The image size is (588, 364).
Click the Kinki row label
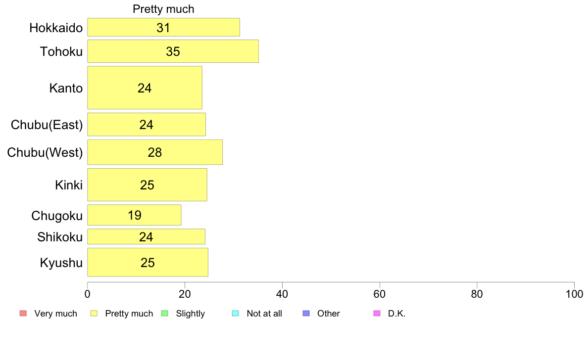69,185
